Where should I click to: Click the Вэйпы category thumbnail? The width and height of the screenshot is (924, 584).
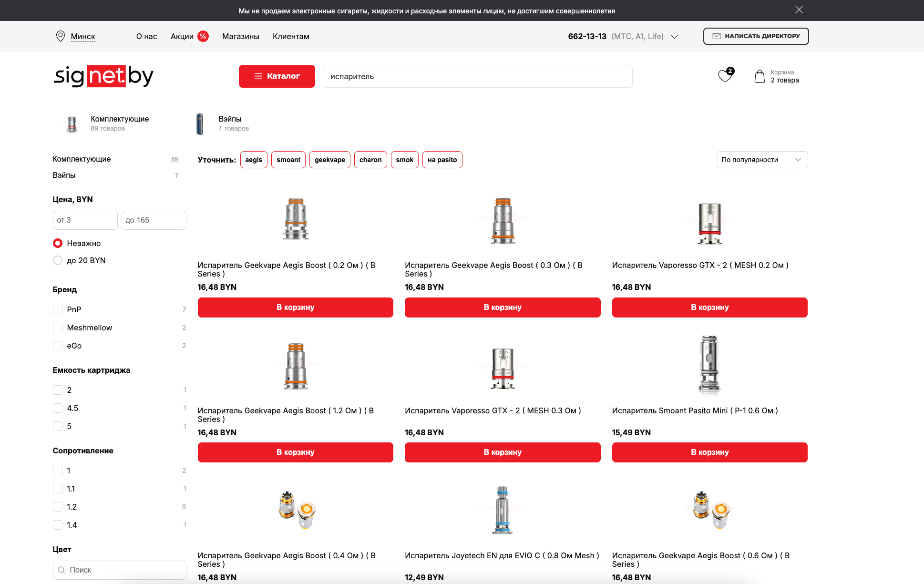coord(200,123)
